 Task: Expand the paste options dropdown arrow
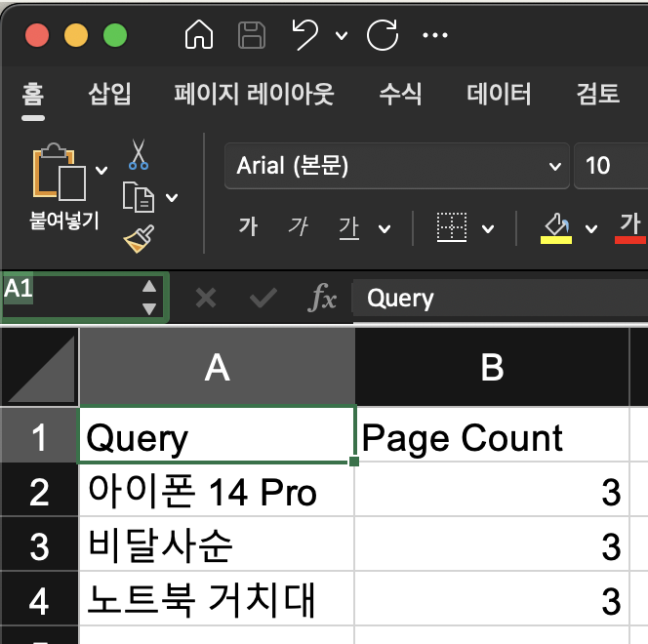(101, 170)
